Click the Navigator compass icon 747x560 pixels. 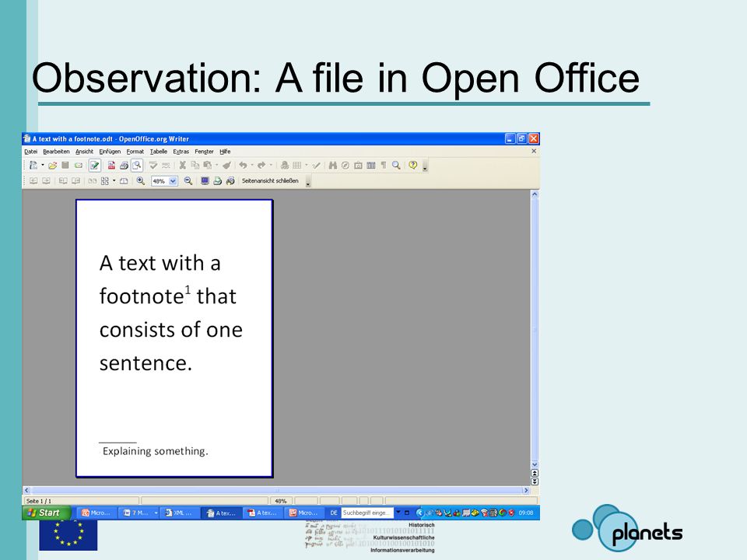pyautogui.click(x=345, y=165)
